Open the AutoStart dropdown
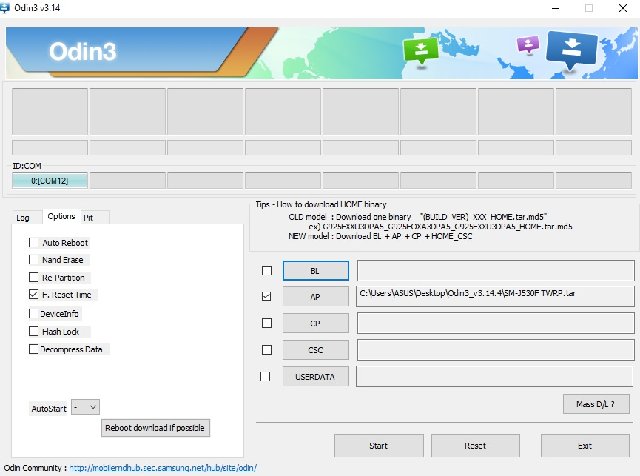 [x=85, y=407]
